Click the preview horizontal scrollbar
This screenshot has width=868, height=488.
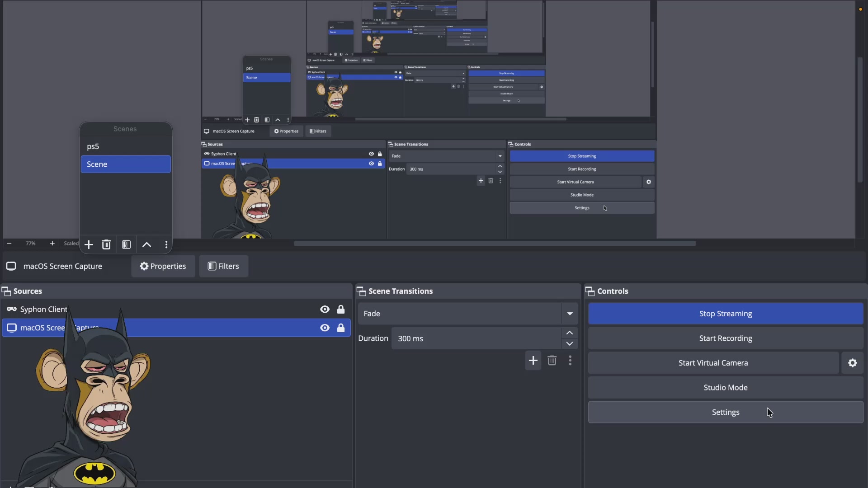[x=495, y=243]
